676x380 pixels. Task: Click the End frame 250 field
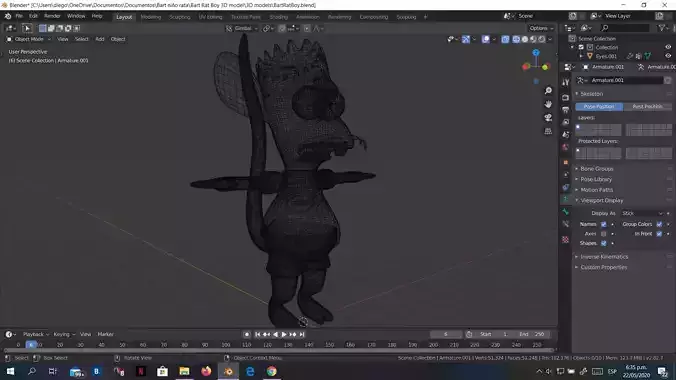click(x=531, y=334)
